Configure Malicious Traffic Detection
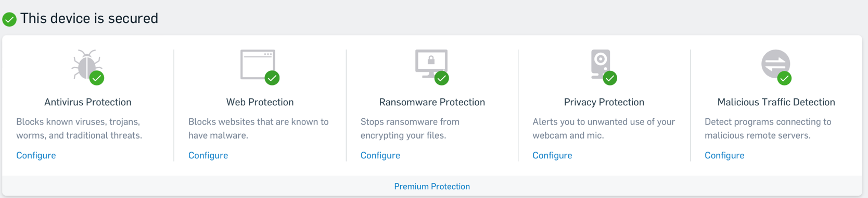 [724, 155]
